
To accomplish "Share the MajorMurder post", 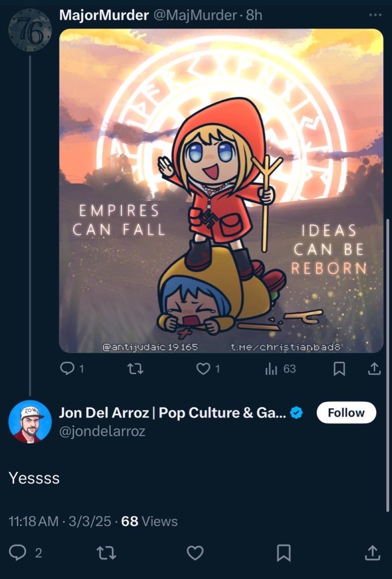I will pos(374,369).
